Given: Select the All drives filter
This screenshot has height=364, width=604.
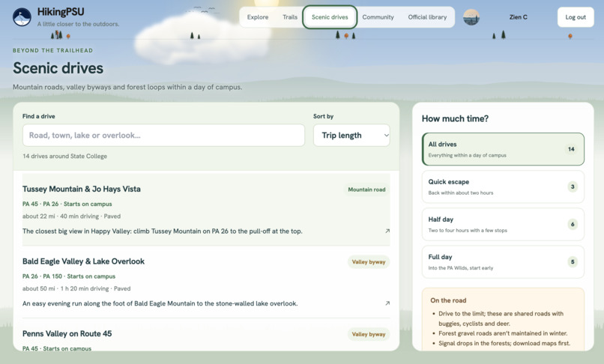Looking at the screenshot, I should pos(503,149).
